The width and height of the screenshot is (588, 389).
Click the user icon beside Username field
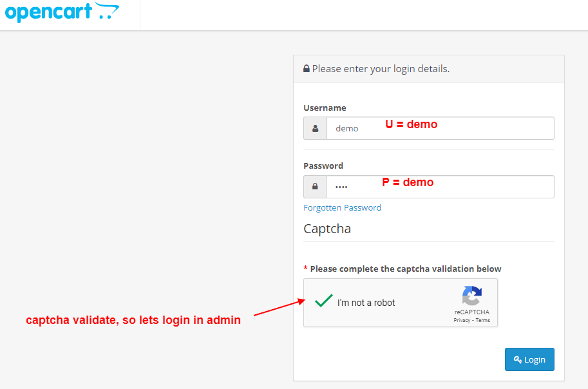pos(316,129)
